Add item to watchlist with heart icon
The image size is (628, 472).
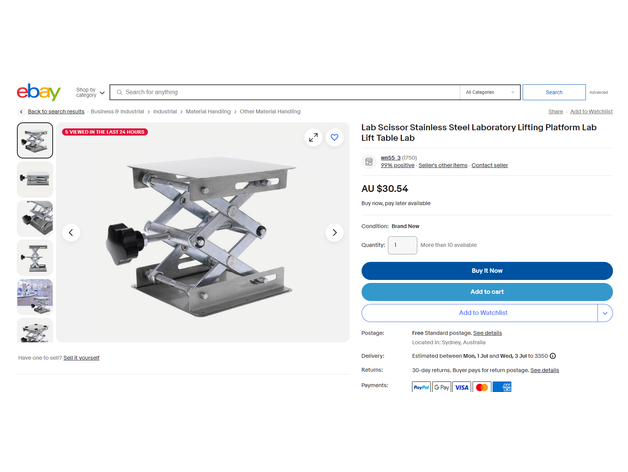point(335,138)
